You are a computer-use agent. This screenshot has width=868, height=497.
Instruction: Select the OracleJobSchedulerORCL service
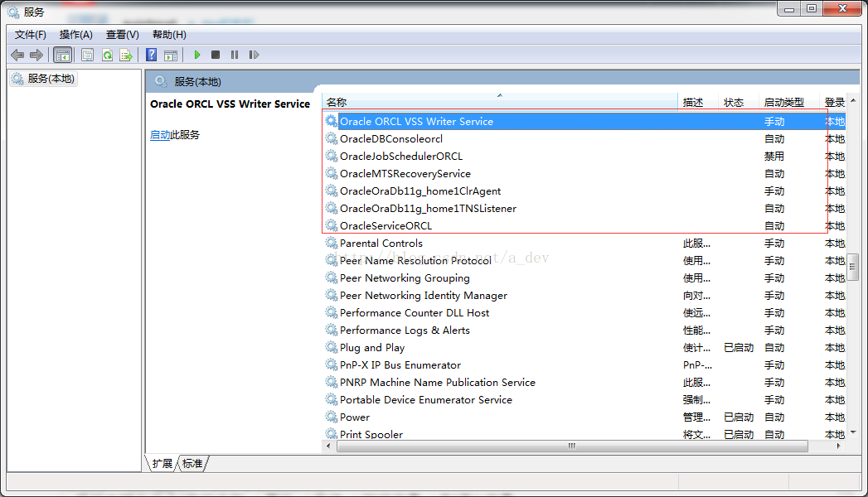tap(584, 157)
